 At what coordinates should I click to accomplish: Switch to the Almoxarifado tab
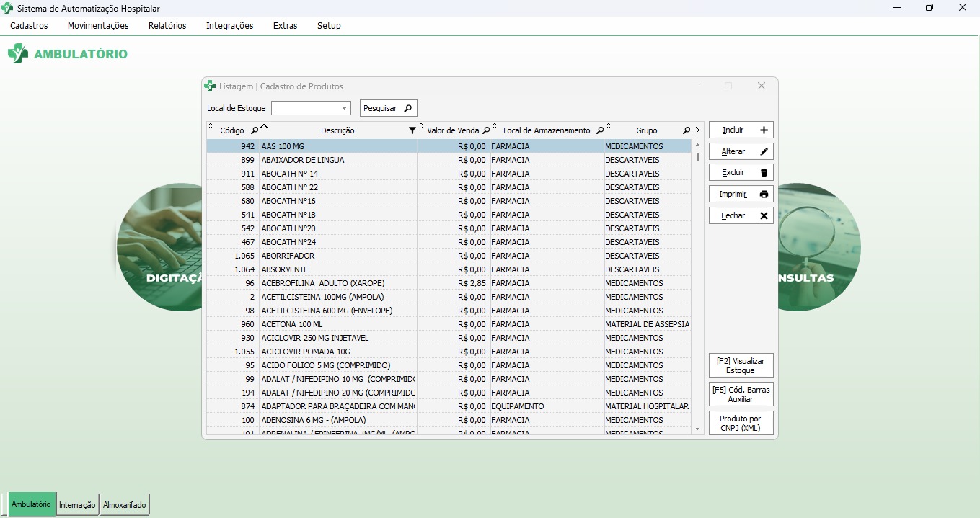coord(124,505)
